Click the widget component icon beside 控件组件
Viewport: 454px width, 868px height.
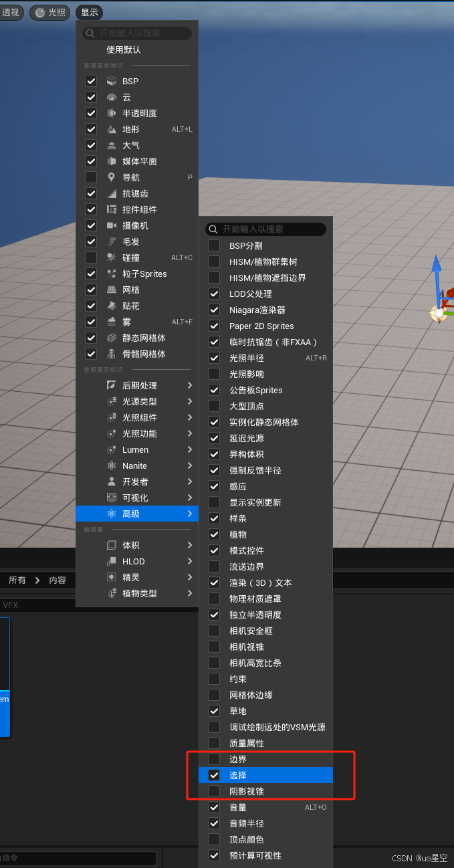click(112, 209)
